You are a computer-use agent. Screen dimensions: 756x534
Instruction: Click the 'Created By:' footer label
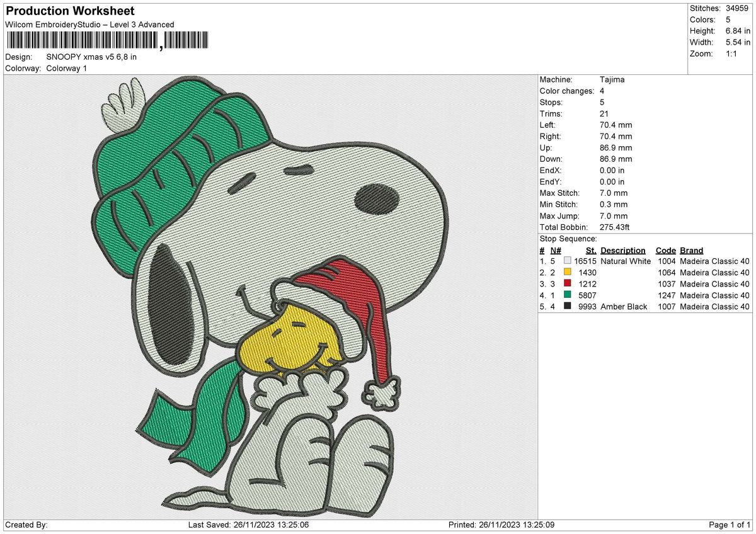(26, 525)
